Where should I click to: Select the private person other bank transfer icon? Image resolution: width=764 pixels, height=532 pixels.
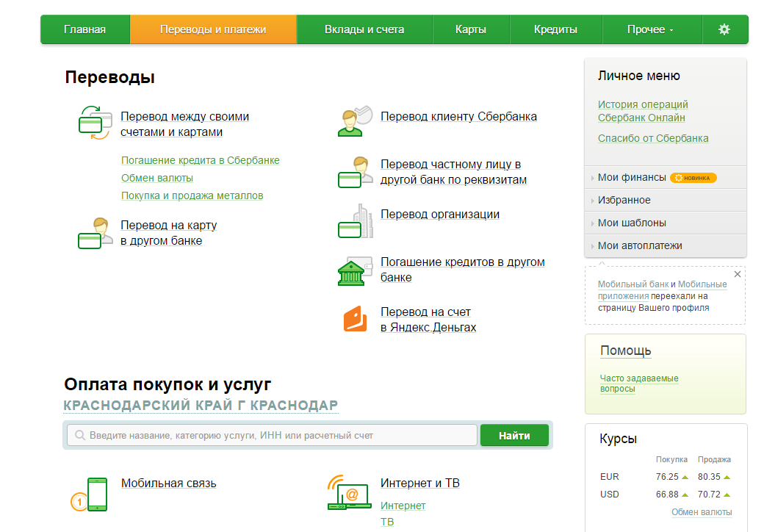coord(354,172)
